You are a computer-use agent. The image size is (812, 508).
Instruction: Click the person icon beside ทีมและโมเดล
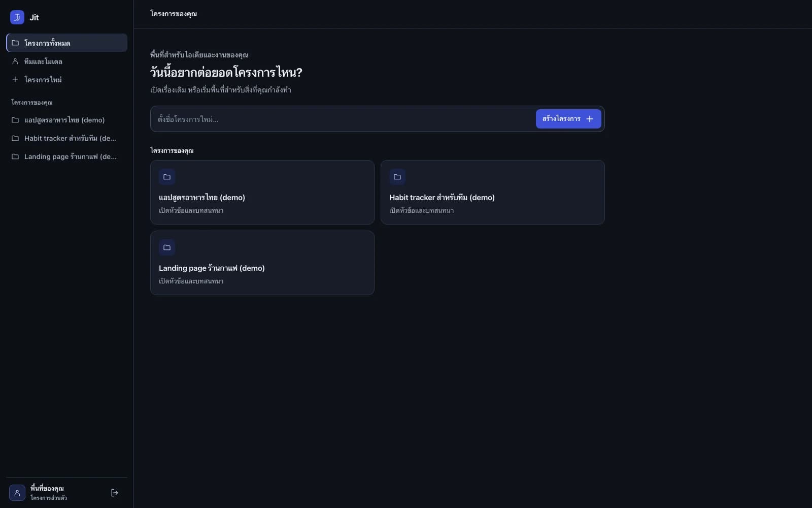(x=15, y=61)
